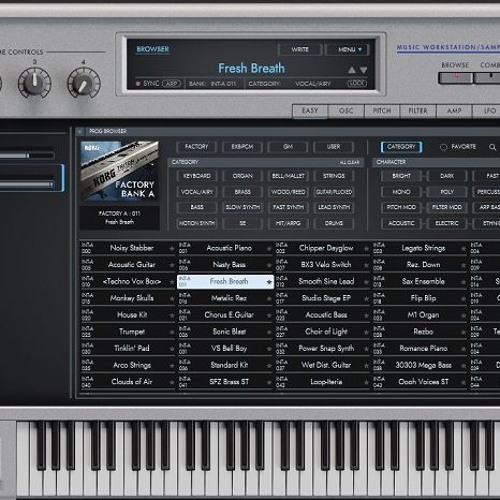
Task: Click the BROWSE mode button
Action: [x=455, y=78]
